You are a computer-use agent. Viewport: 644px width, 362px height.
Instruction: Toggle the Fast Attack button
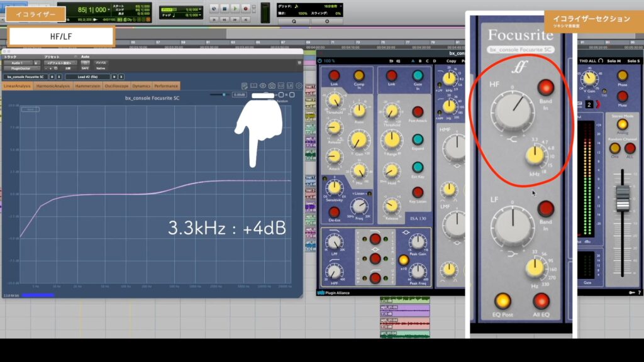[418, 112]
